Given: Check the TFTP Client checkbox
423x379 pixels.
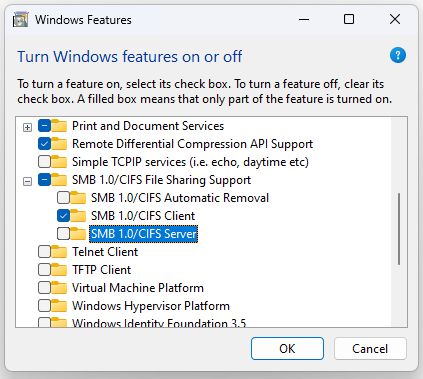Looking at the screenshot, I should (x=44, y=270).
